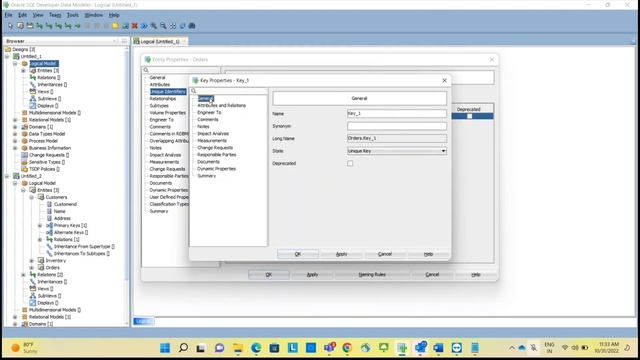Open Google Chrome from the taskbar
640x360 pixels.
coord(347,348)
